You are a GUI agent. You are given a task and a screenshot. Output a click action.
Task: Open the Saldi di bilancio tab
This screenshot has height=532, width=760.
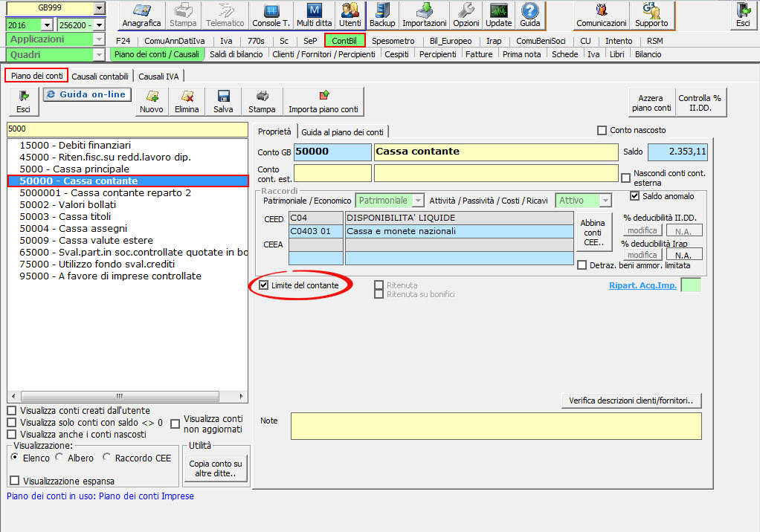point(236,54)
